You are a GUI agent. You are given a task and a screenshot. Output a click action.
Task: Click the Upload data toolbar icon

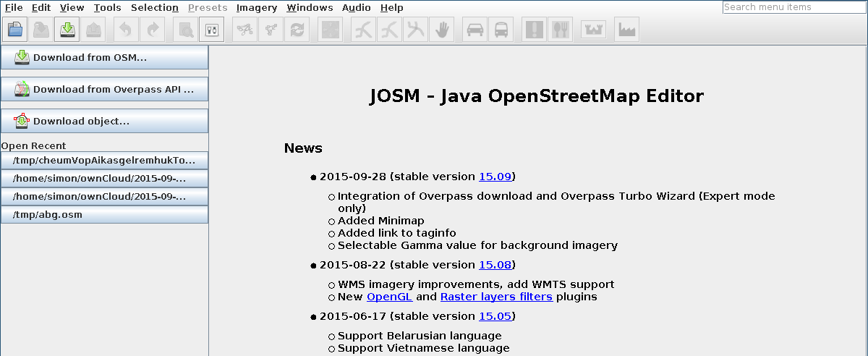click(x=94, y=30)
